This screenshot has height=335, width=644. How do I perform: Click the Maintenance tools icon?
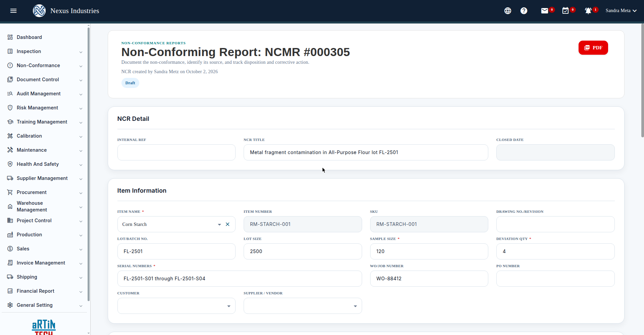click(10, 150)
